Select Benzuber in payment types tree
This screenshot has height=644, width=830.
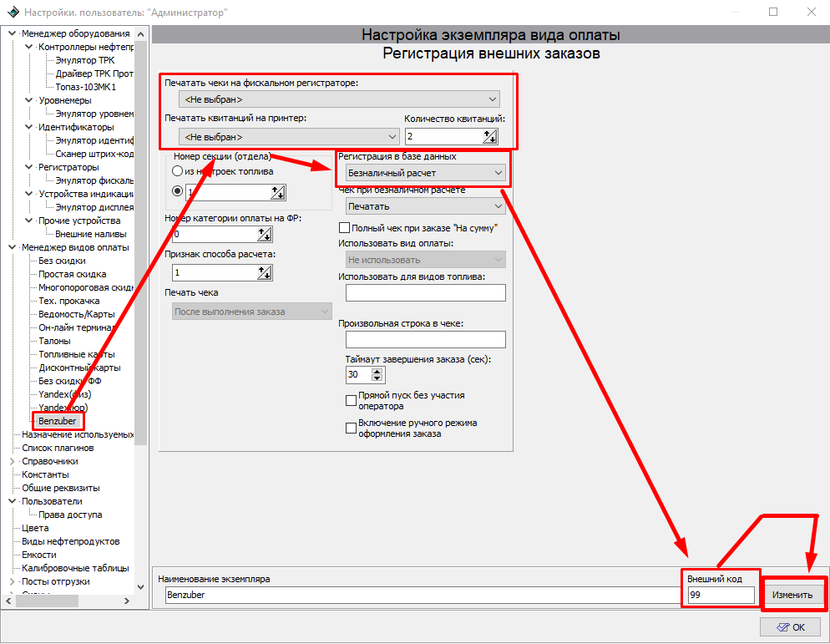point(57,421)
